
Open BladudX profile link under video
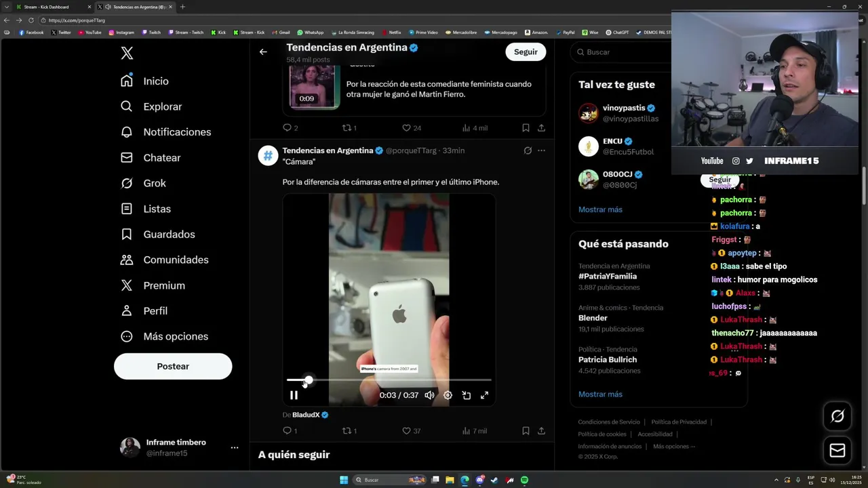310,415
